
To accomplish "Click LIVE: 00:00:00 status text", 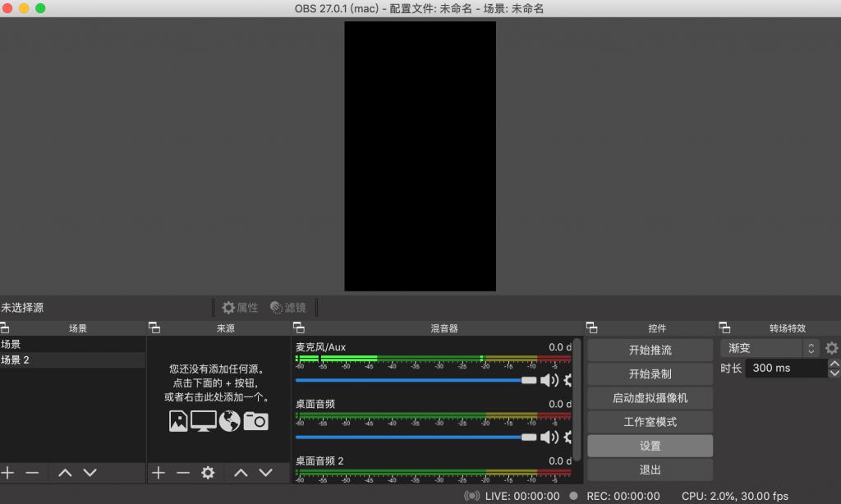I will pos(522,496).
